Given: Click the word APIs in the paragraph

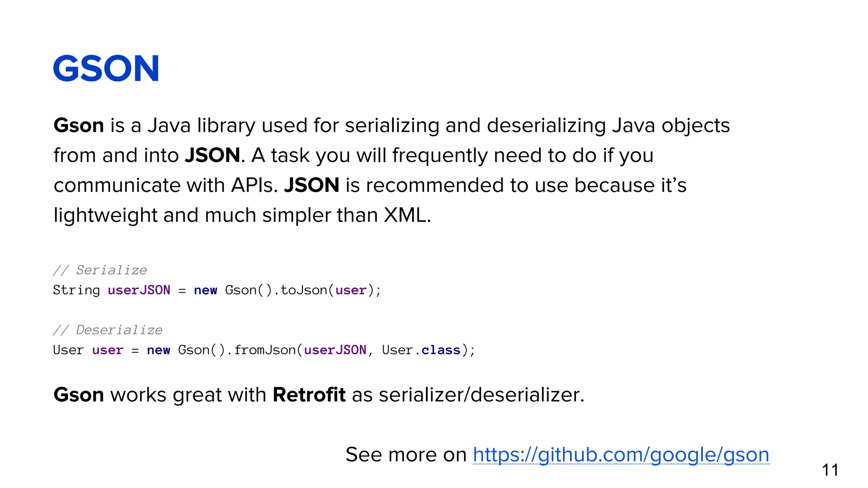Looking at the screenshot, I should coord(254,186).
